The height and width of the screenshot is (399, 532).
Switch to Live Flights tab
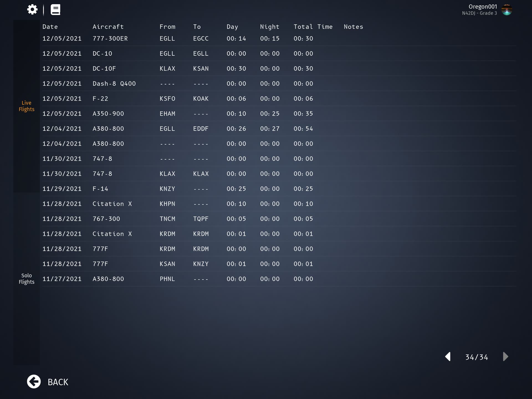(27, 106)
